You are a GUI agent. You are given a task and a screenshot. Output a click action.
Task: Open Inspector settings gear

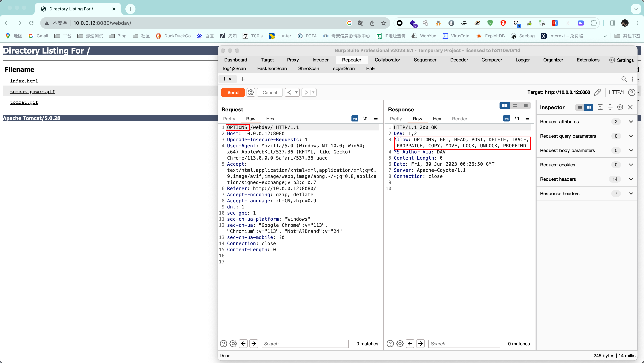pos(620,107)
